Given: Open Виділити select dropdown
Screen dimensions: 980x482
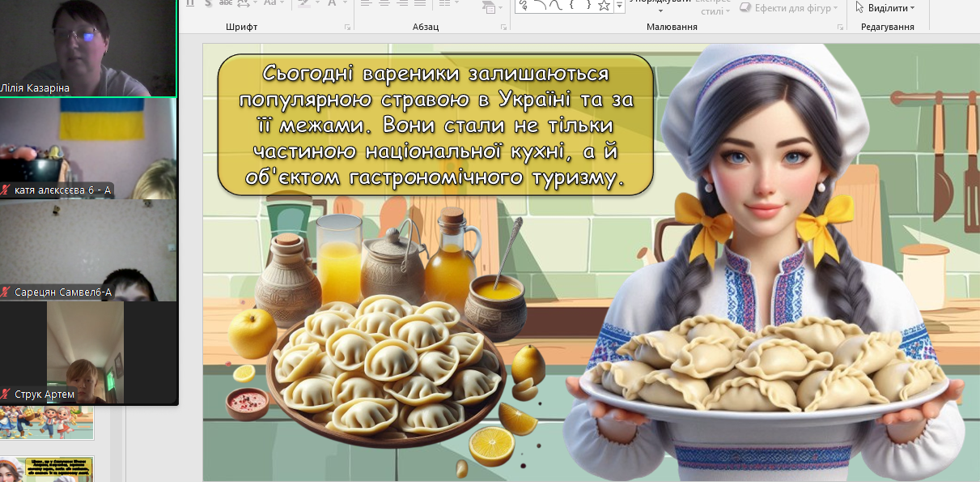Looking at the screenshot, I should [x=885, y=7].
